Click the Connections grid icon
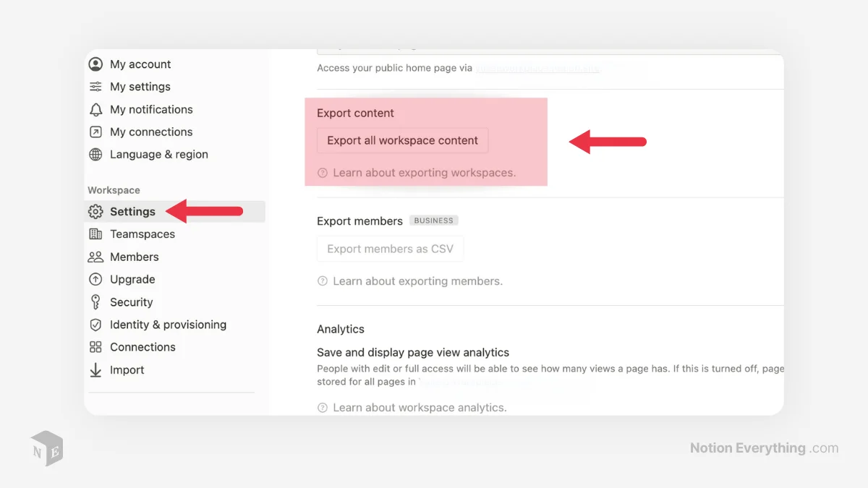 point(95,347)
